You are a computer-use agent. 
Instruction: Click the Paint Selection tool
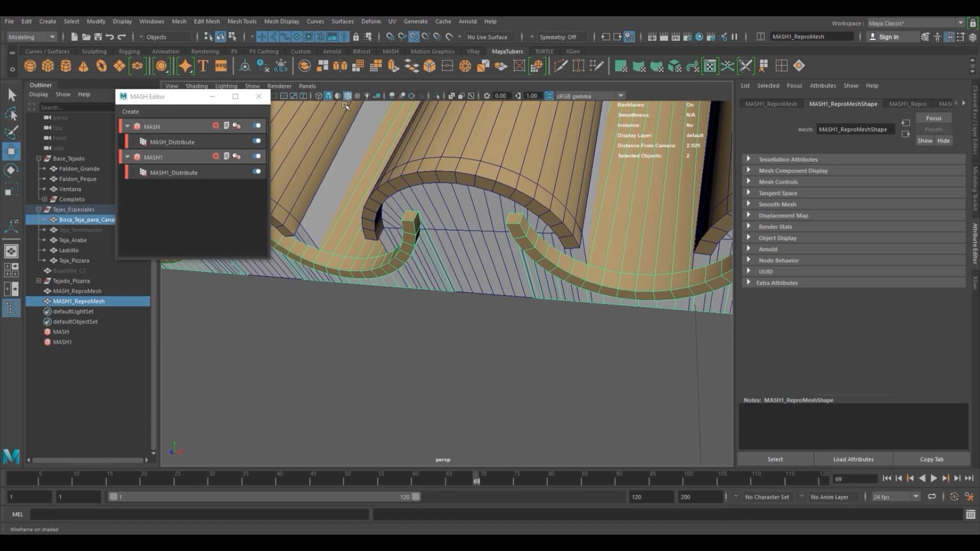pyautogui.click(x=11, y=132)
